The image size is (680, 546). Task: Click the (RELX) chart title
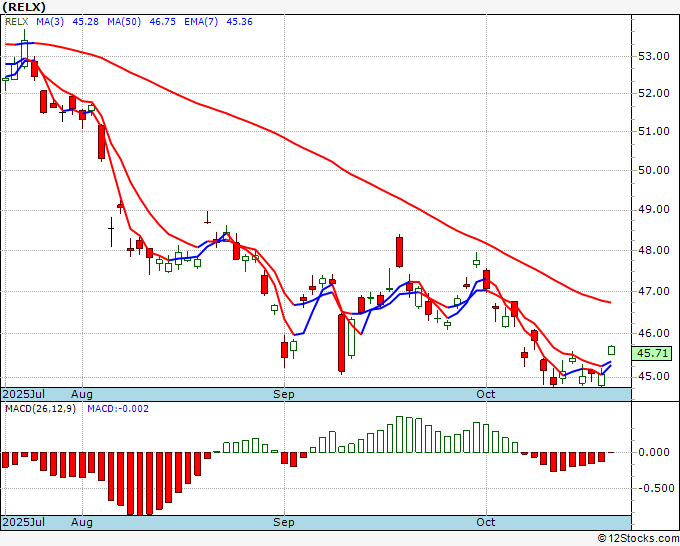[24, 7]
